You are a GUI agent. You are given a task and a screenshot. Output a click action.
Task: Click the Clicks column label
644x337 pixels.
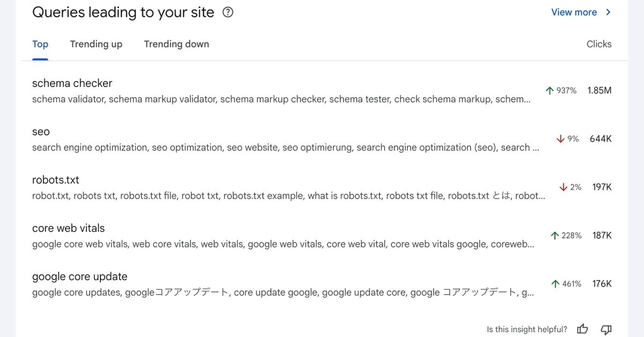pos(598,44)
